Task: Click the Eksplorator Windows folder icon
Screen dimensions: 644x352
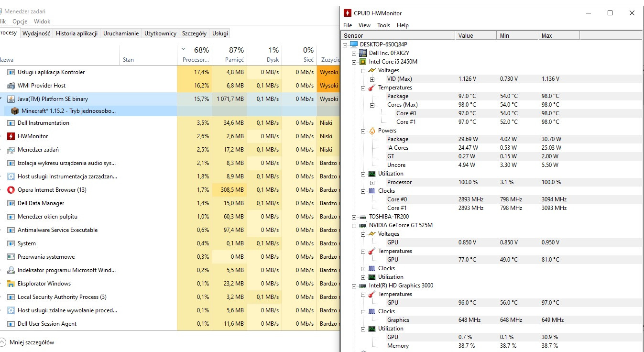Action: click(11, 284)
